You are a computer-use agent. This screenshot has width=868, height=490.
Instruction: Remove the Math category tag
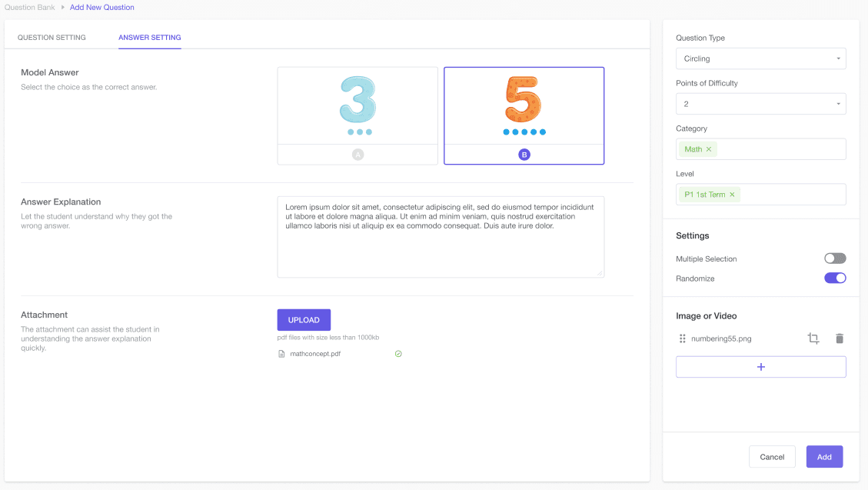tap(707, 149)
